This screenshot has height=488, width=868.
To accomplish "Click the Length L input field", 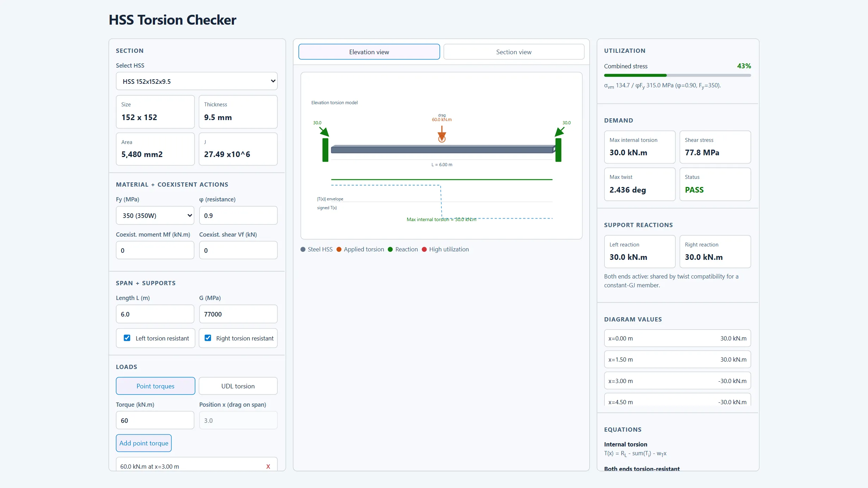I will pyautogui.click(x=155, y=314).
